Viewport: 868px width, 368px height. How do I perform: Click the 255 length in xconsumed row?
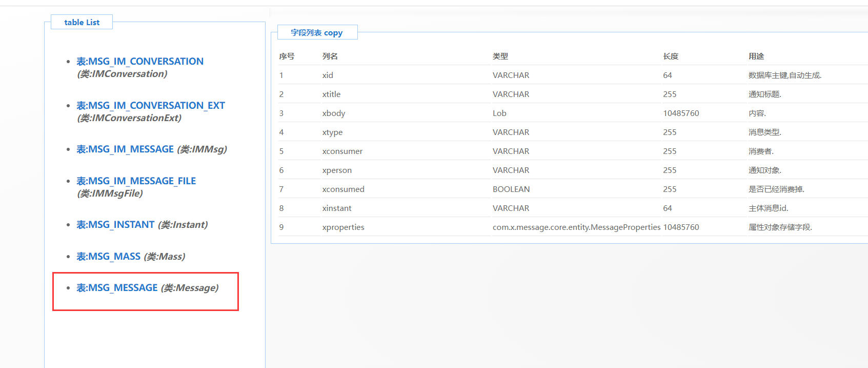point(670,189)
